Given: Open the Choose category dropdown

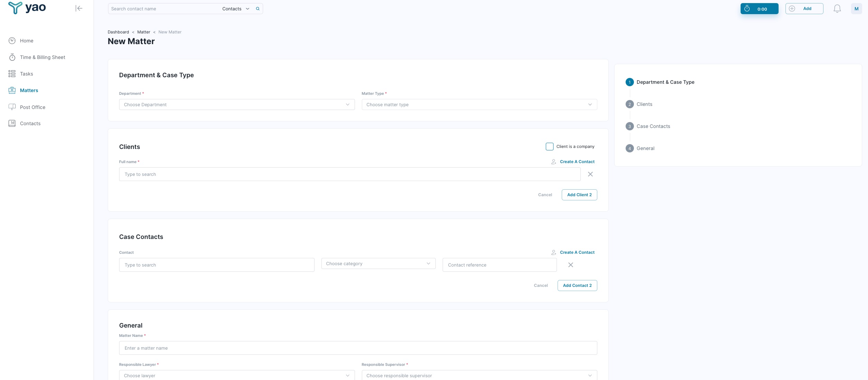Looking at the screenshot, I should tap(378, 263).
